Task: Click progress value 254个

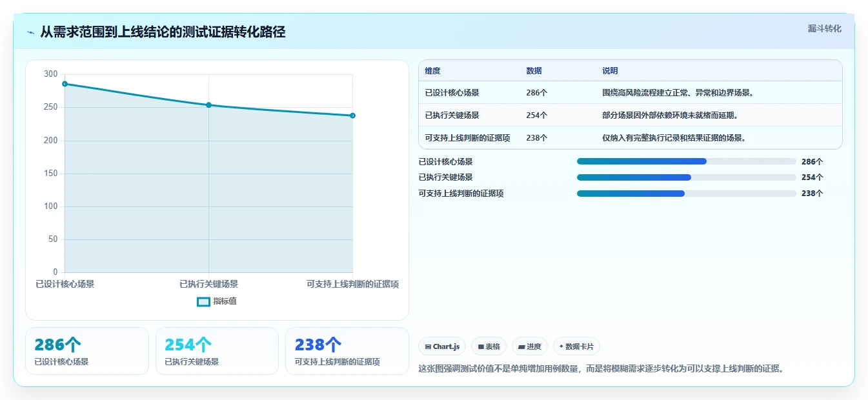Action: [x=812, y=177]
